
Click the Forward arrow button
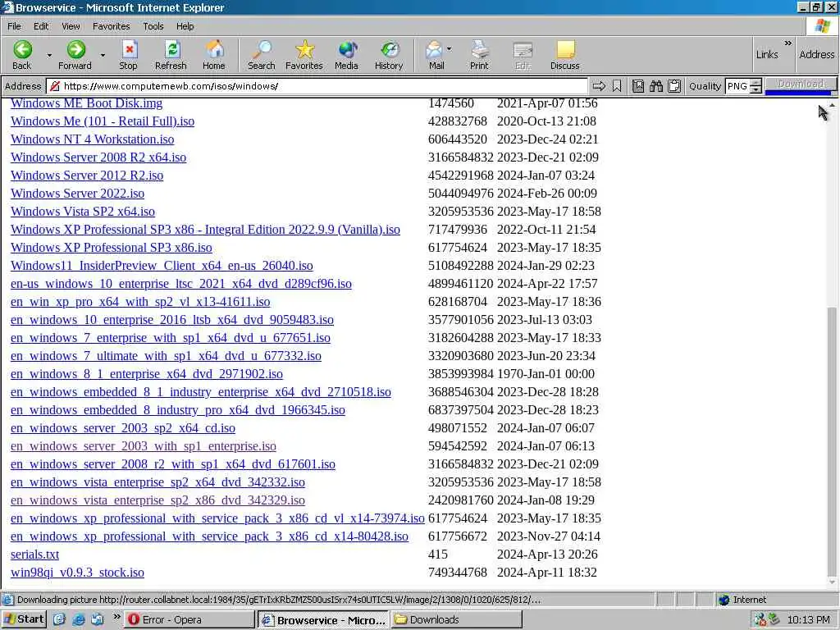point(75,55)
